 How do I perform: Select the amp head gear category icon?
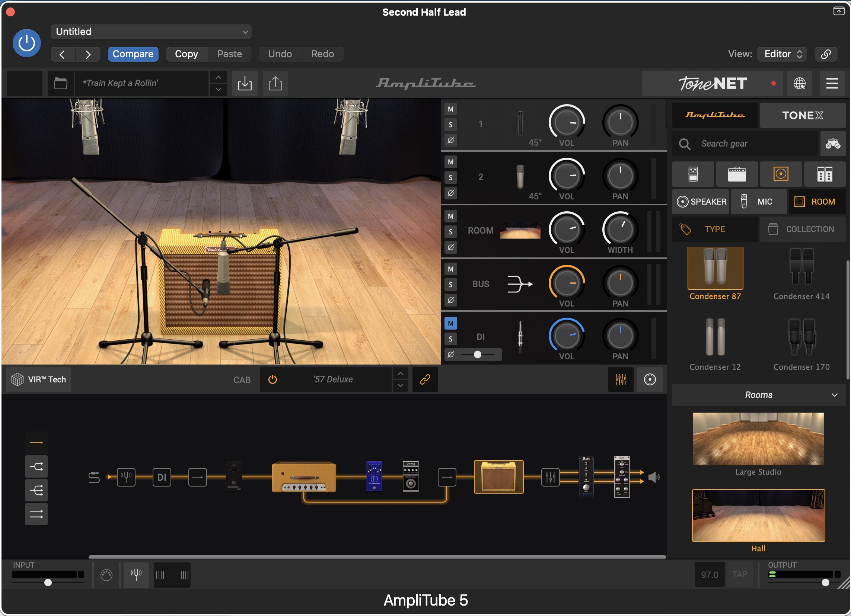(x=737, y=174)
